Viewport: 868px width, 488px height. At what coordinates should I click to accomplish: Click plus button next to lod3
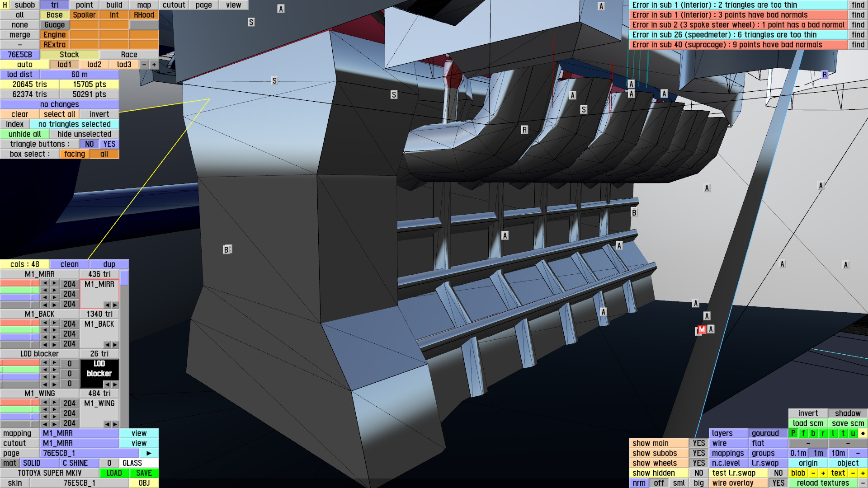point(154,65)
